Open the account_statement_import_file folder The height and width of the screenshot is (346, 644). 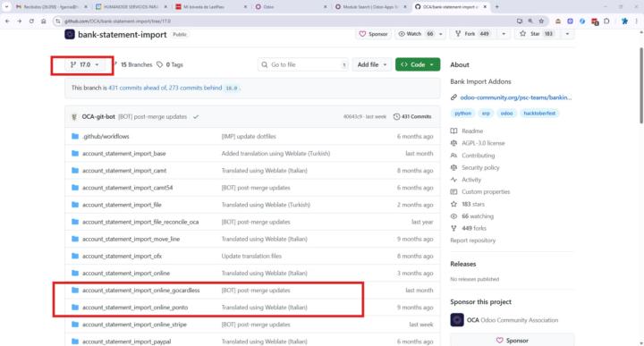[x=122, y=205]
